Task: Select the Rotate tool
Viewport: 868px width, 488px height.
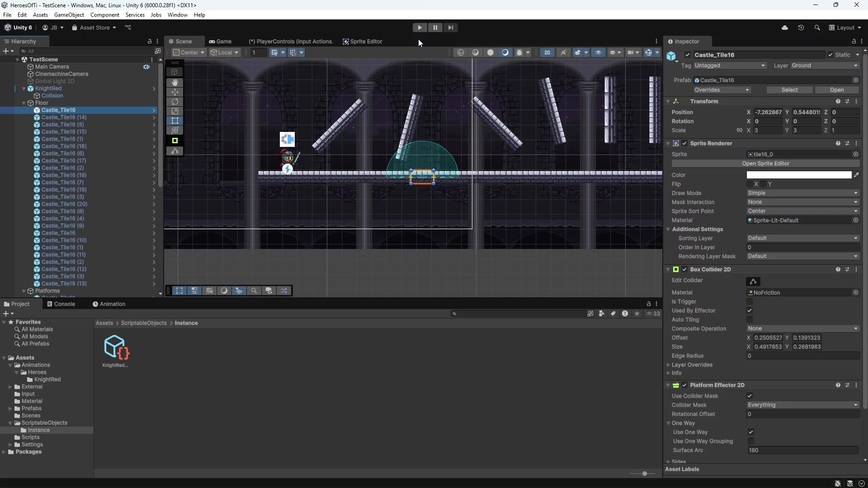Action: 175,102
